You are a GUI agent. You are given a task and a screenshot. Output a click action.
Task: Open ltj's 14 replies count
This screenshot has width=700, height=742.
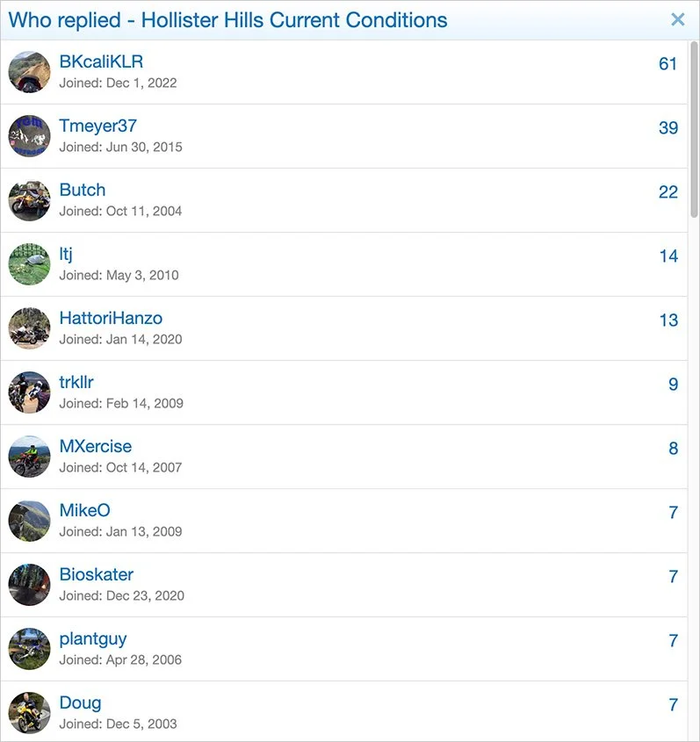click(x=668, y=256)
